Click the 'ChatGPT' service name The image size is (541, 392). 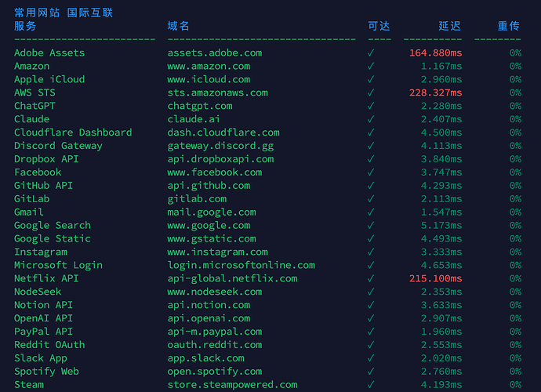click(x=34, y=106)
